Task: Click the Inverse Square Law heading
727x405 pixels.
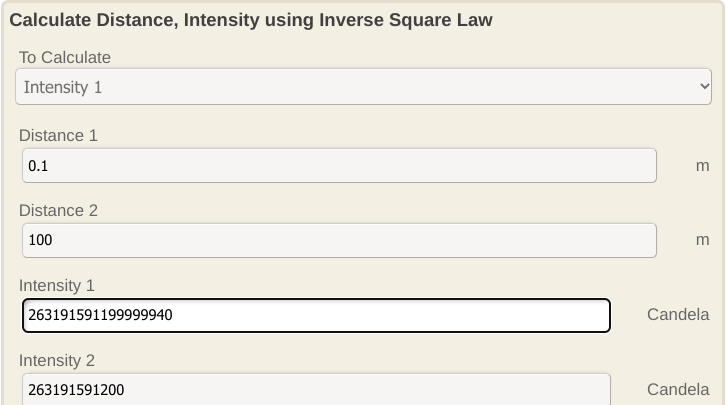Action: 251,20
